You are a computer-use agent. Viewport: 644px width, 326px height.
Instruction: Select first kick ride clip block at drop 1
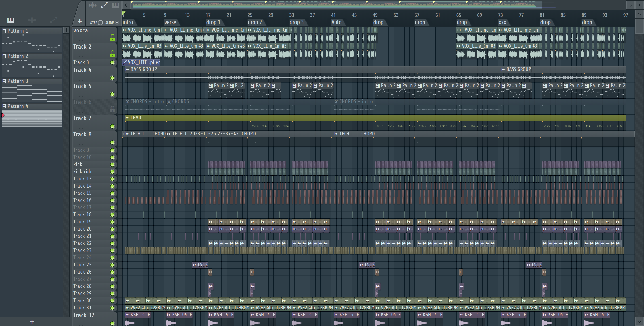click(227, 172)
